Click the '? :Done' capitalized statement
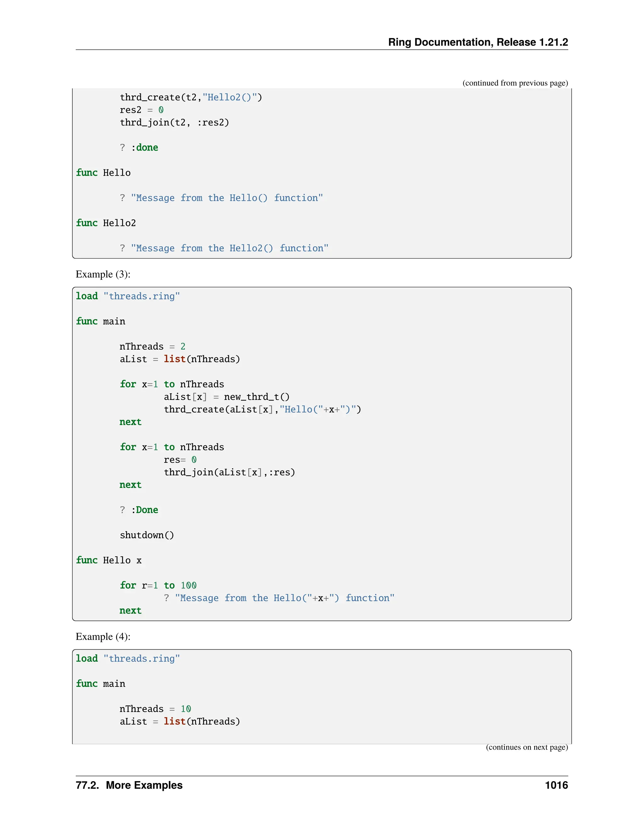The height and width of the screenshot is (833, 644). click(x=139, y=510)
